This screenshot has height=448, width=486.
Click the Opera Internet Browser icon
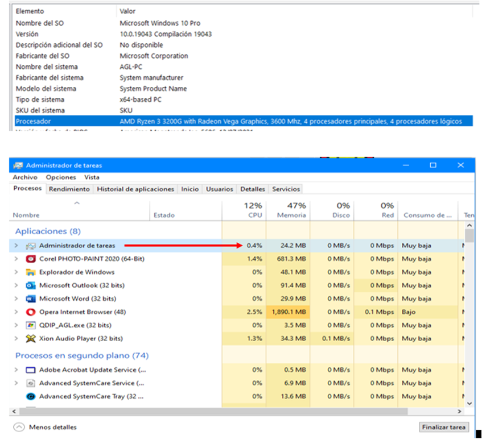pyautogui.click(x=31, y=312)
